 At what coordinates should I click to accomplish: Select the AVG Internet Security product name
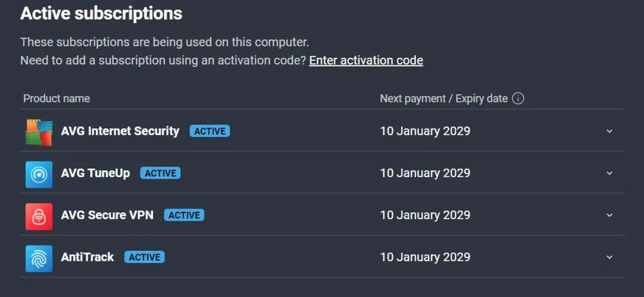[120, 131]
